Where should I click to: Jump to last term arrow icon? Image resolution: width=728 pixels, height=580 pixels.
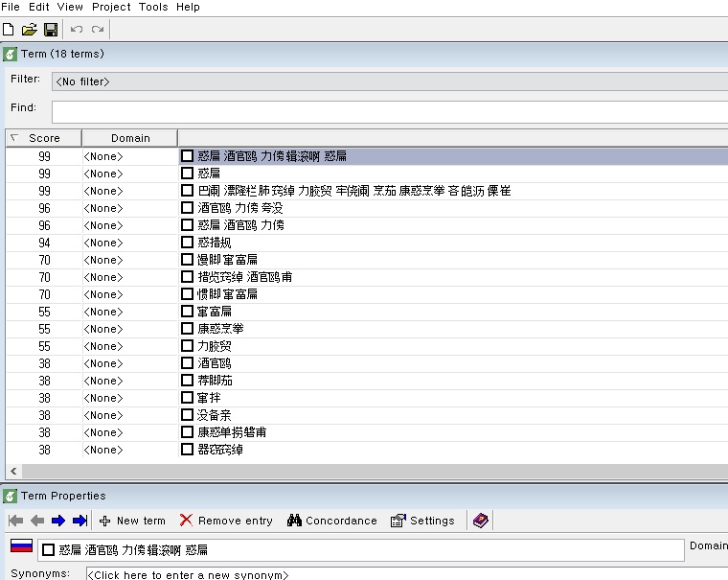click(x=80, y=521)
